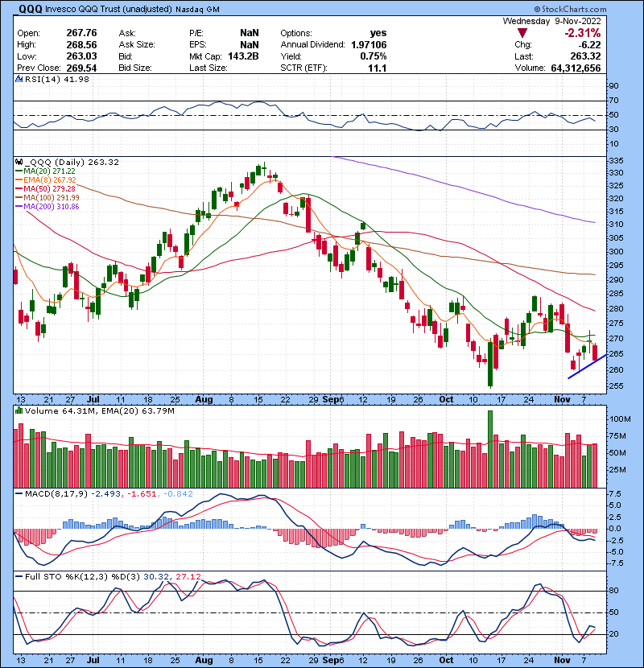Click the Options value yes

378,33
